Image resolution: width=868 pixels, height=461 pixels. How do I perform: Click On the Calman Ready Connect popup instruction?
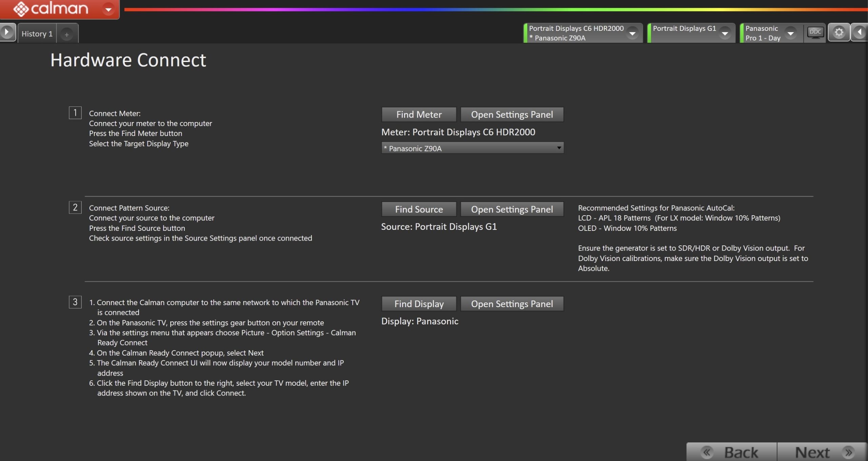(176, 353)
